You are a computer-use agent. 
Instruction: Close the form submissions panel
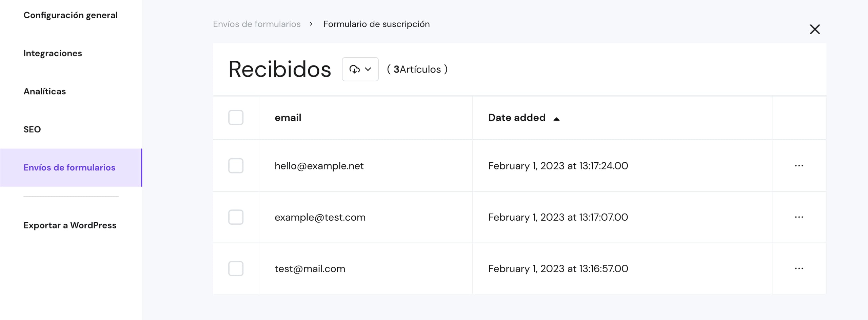pos(815,29)
